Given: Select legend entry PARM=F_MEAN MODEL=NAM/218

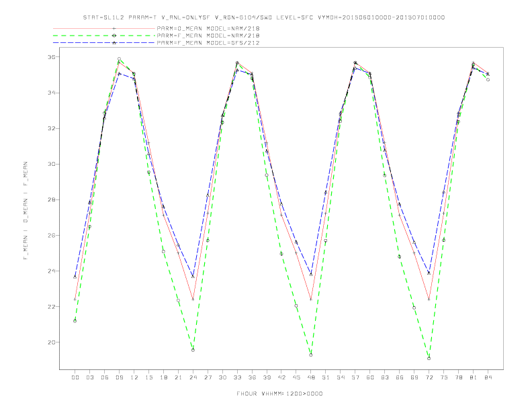Looking at the screenshot, I should tap(208, 36).
